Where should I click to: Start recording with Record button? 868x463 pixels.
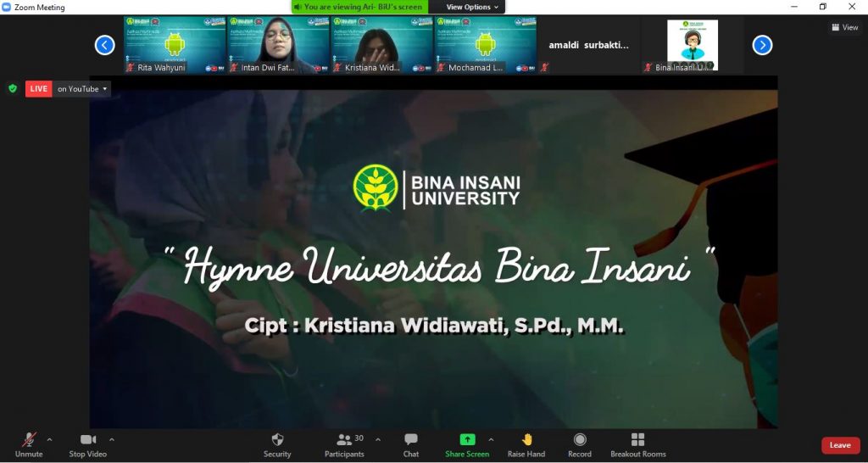coord(580,445)
